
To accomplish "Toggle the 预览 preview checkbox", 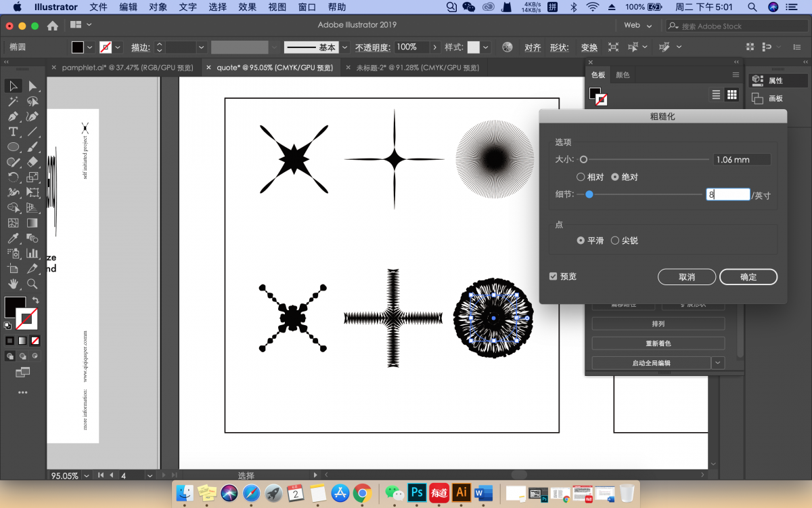I will tap(554, 276).
